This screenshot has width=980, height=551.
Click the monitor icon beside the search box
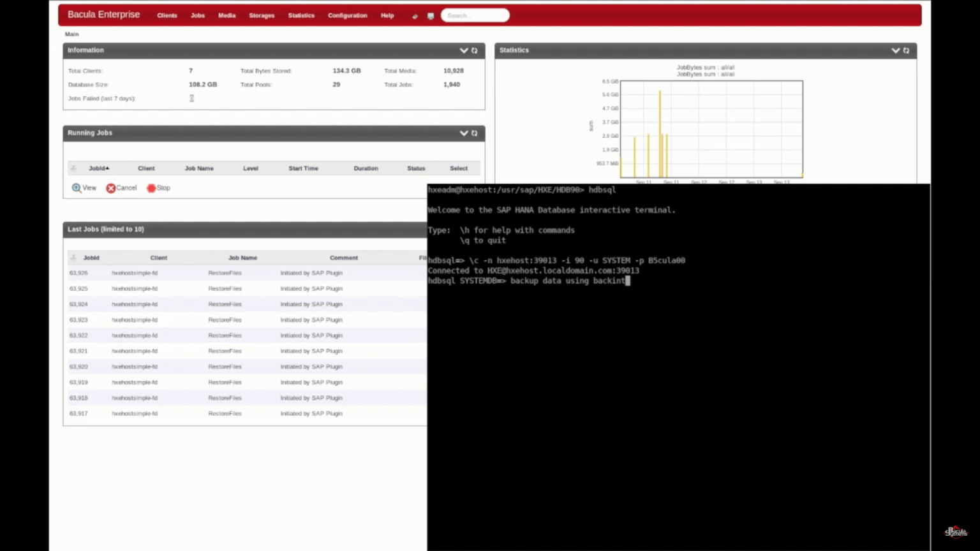[x=431, y=16]
